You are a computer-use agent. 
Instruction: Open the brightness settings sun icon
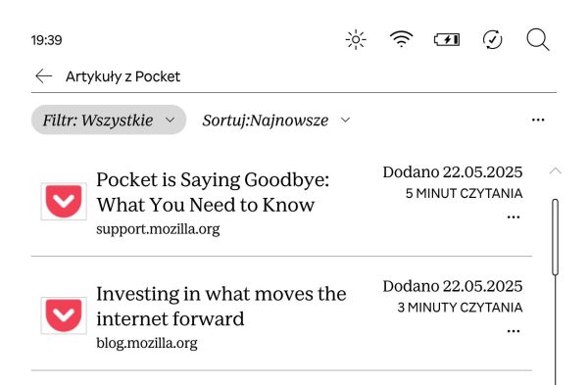coord(356,39)
